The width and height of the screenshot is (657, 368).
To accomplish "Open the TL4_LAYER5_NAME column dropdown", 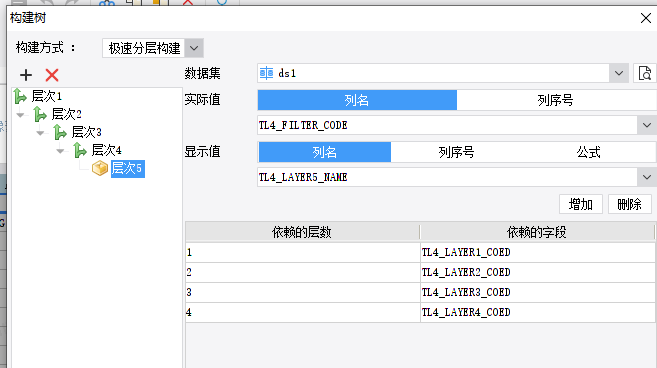I will pyautogui.click(x=647, y=177).
